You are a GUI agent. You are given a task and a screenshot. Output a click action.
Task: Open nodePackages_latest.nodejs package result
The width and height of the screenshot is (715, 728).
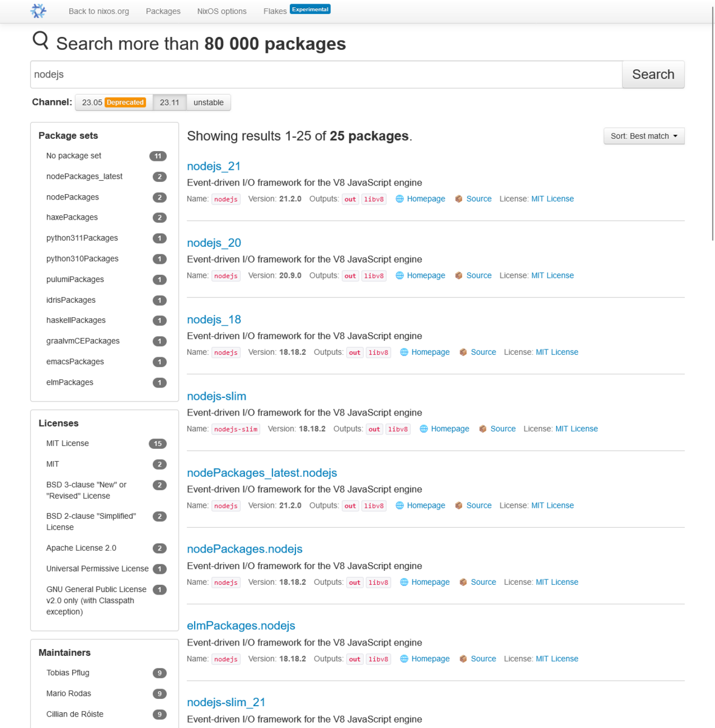(x=262, y=473)
